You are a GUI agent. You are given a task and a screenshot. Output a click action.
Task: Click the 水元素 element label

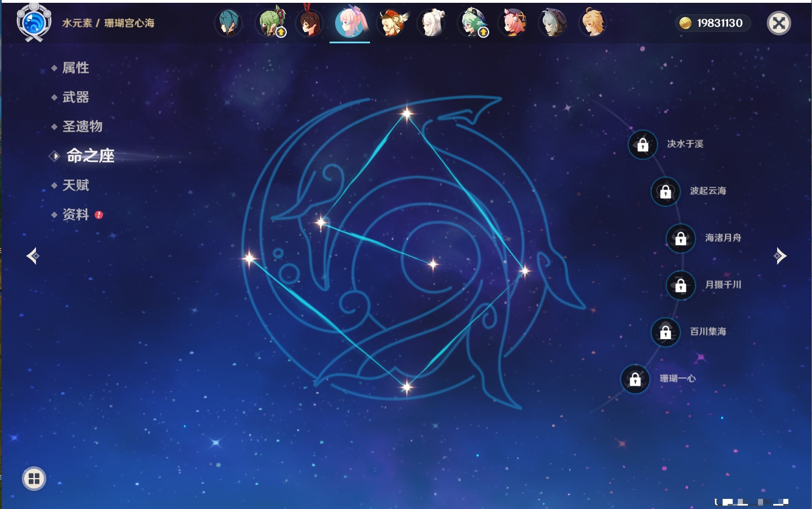coord(77,23)
